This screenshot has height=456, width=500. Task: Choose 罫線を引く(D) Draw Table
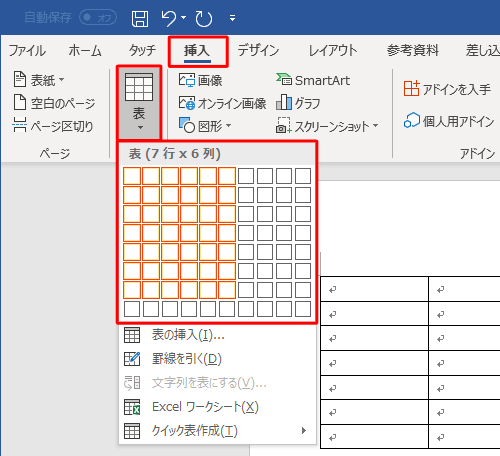click(217, 359)
